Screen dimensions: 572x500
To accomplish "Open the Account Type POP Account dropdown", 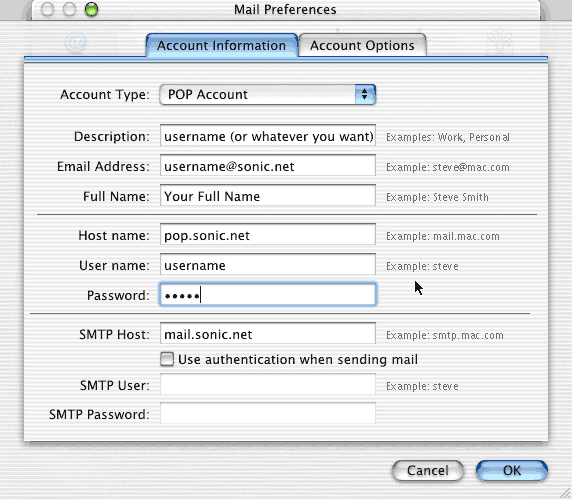I will [268, 94].
